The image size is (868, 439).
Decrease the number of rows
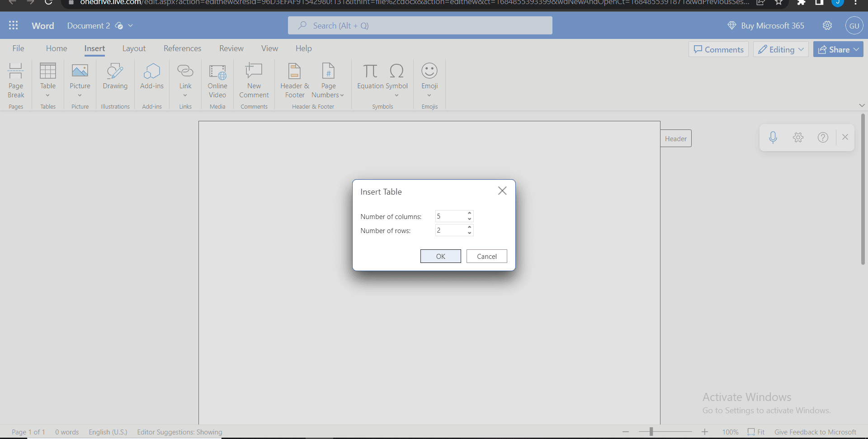470,234
